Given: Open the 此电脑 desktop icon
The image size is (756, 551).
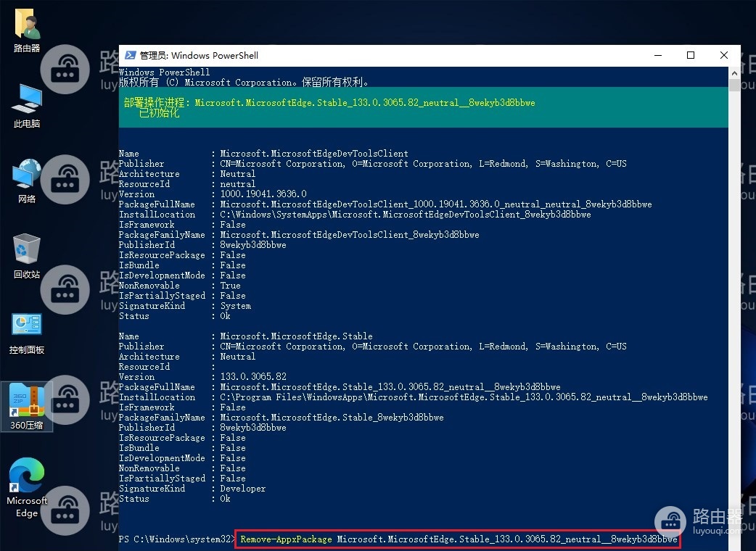Looking at the screenshot, I should click(27, 106).
